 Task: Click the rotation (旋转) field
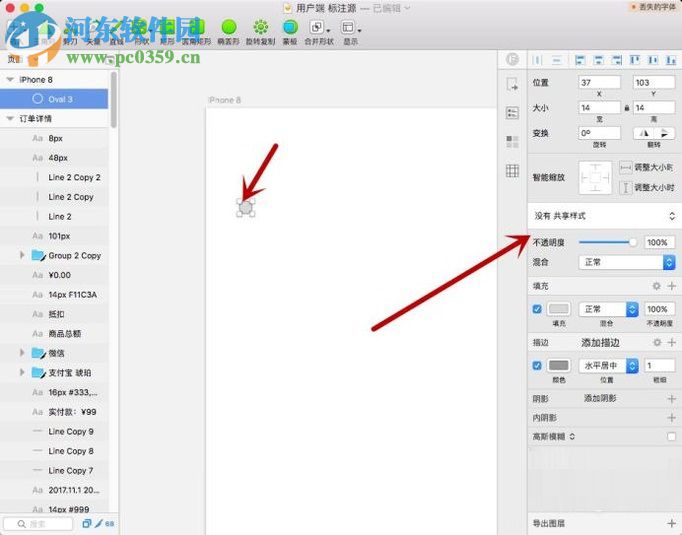(599, 133)
